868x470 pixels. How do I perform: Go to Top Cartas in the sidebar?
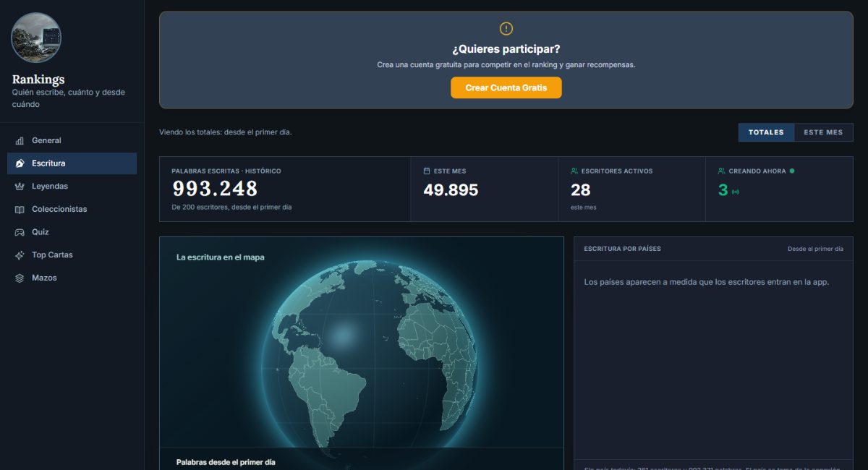pyautogui.click(x=72, y=255)
